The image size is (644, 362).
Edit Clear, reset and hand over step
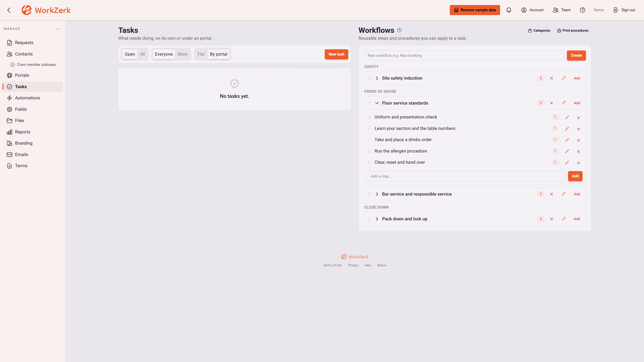click(x=567, y=163)
